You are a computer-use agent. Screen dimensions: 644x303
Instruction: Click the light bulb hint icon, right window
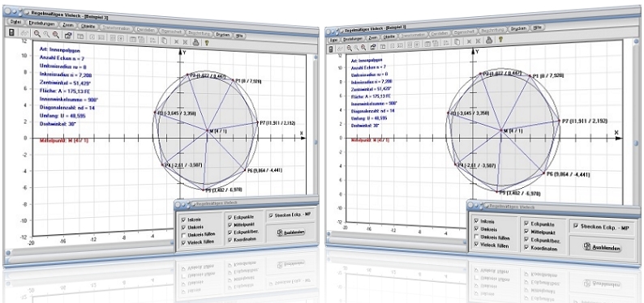pyautogui.click(x=500, y=40)
